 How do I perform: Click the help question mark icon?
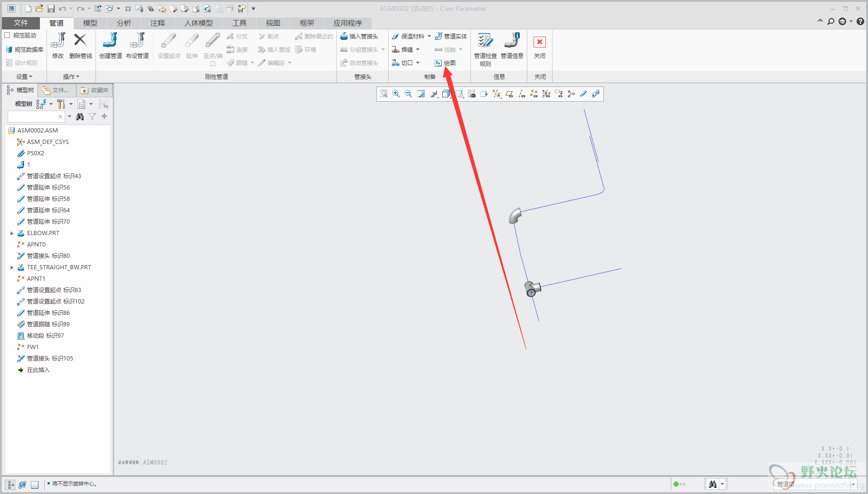pos(860,21)
